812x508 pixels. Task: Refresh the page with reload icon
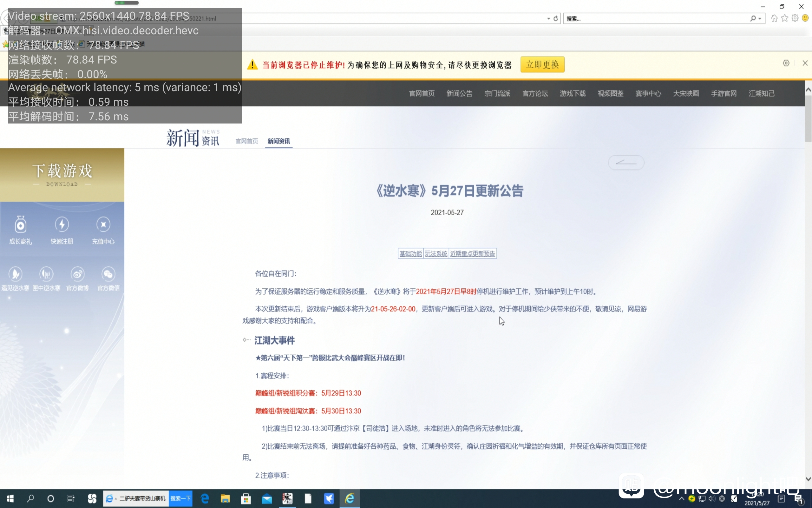click(556, 18)
